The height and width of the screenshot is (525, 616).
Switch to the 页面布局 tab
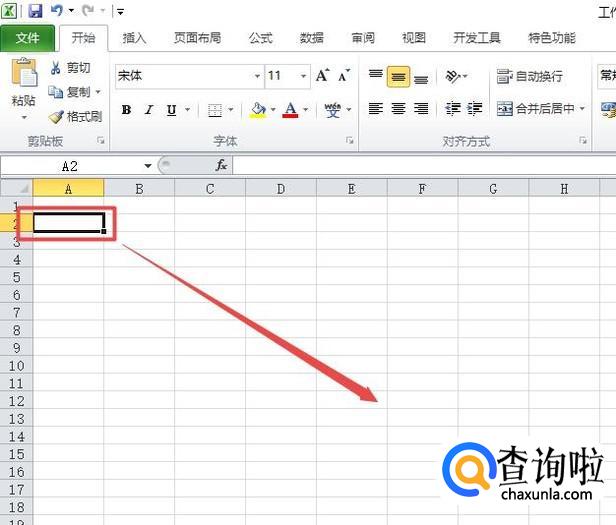[197, 38]
